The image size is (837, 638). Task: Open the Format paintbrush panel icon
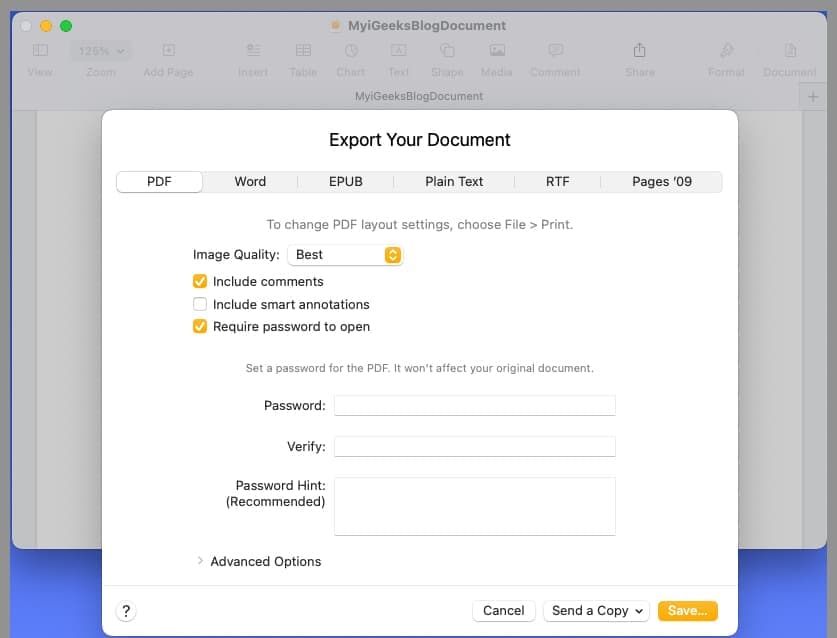coord(726,50)
